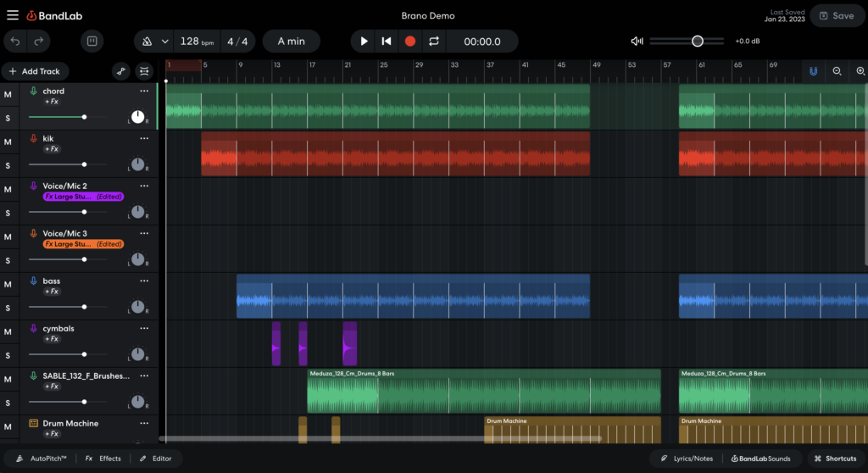Click the undo arrow icon

coord(16,41)
